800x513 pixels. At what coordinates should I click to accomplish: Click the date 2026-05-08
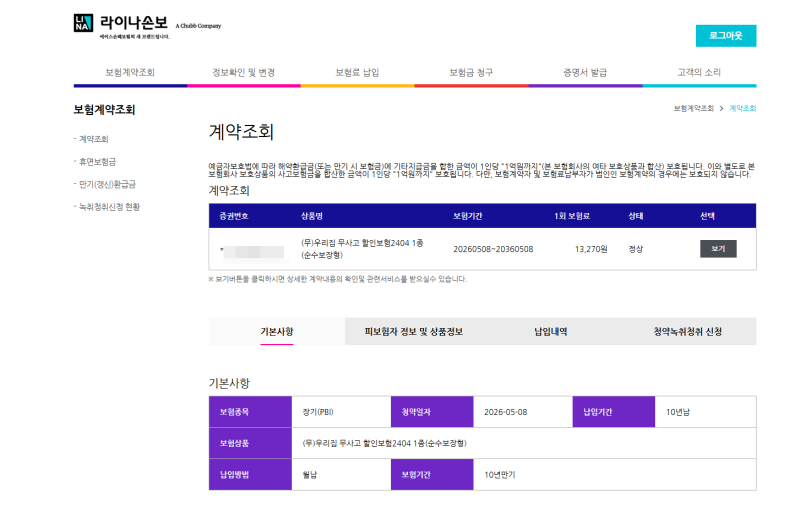[x=506, y=412]
